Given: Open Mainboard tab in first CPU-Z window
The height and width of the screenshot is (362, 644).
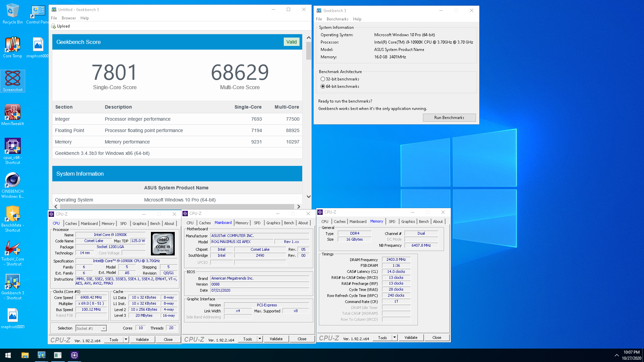Looking at the screenshot, I should click(x=89, y=224).
